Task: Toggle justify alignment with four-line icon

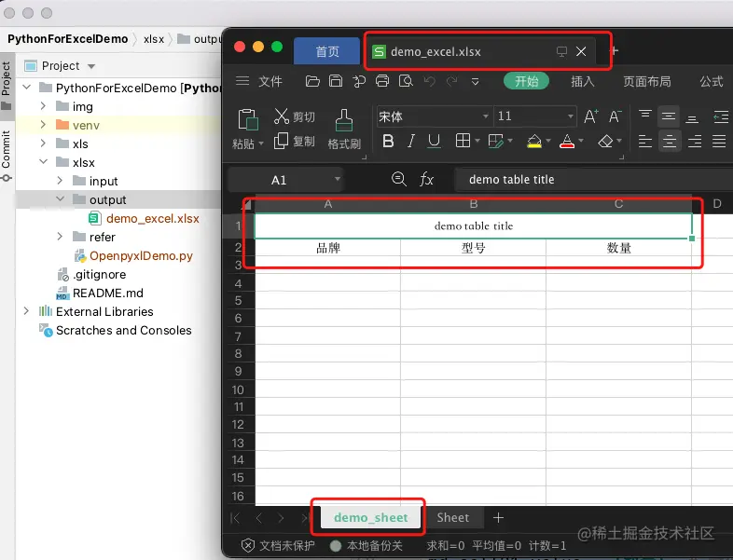Action: click(x=719, y=141)
